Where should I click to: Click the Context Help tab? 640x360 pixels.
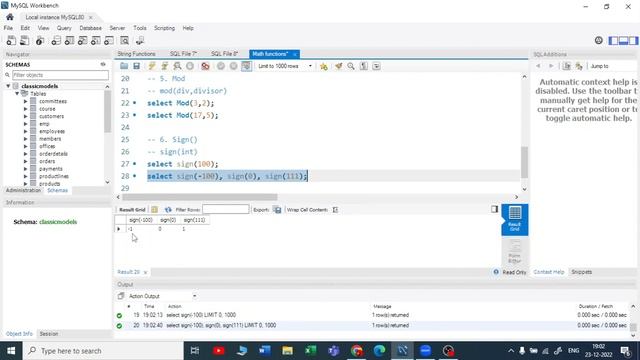[549, 272]
